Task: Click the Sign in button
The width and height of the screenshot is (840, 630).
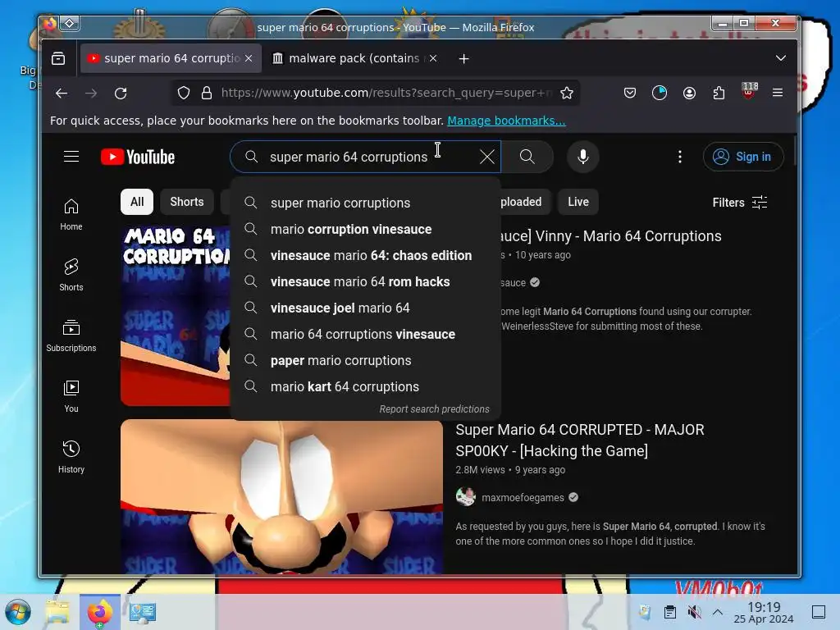Action: (743, 157)
